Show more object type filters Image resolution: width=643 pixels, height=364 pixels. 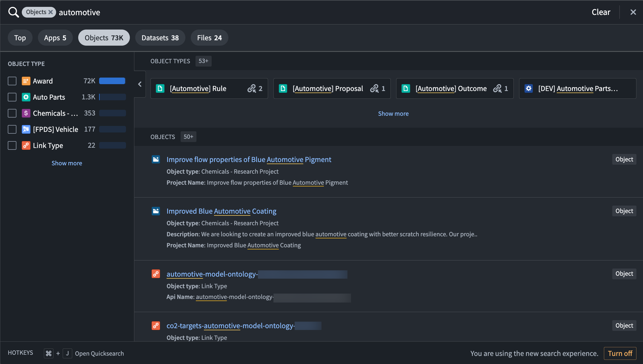(66, 162)
